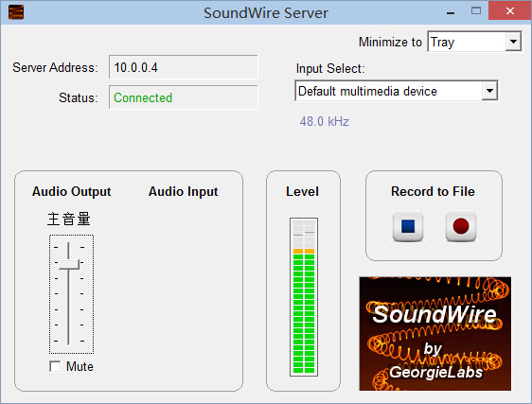
Task: Click the Audio Input heading
Action: click(x=184, y=191)
